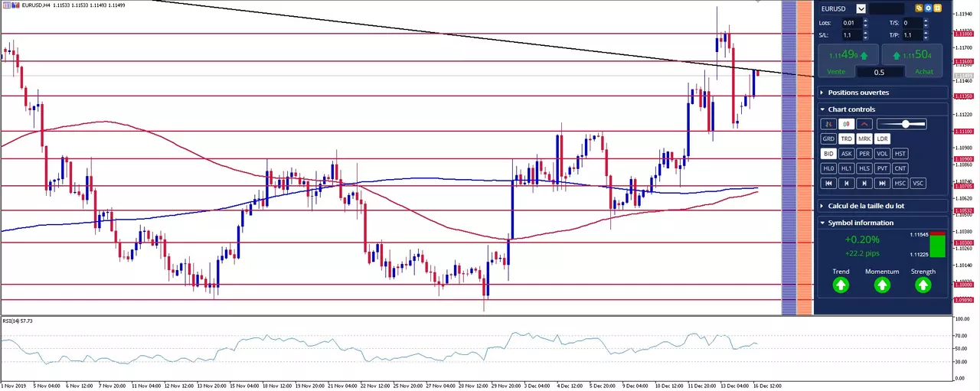Toggle HLS button
Viewport: 980px width, 391px height.
point(864,168)
